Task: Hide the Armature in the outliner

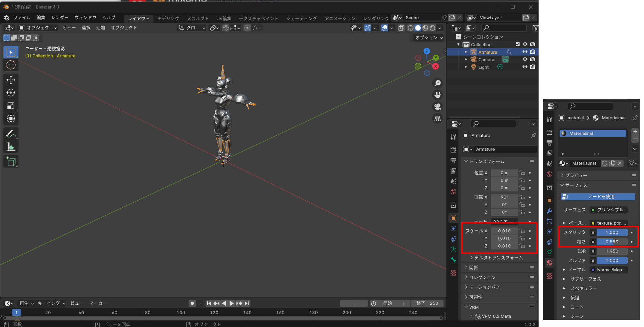Action: point(525,52)
